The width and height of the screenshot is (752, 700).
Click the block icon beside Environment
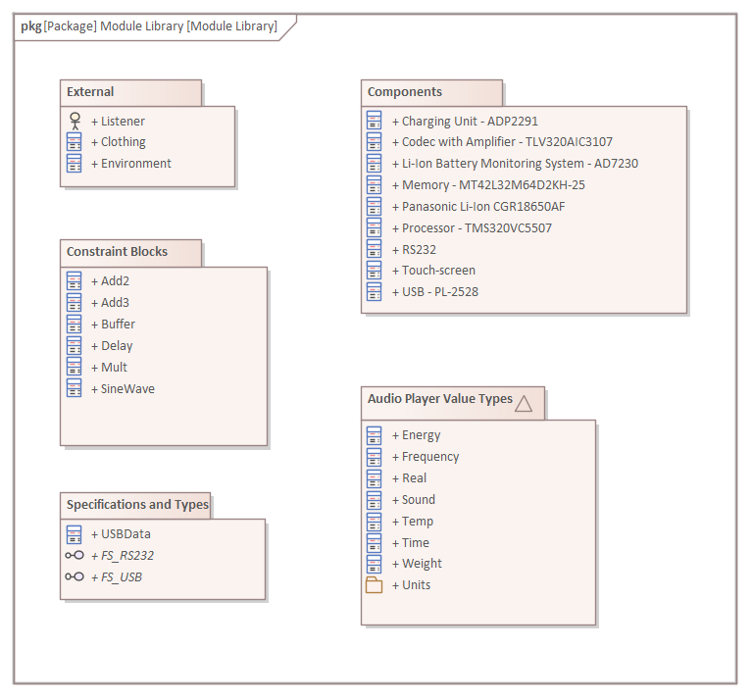pyautogui.click(x=75, y=164)
